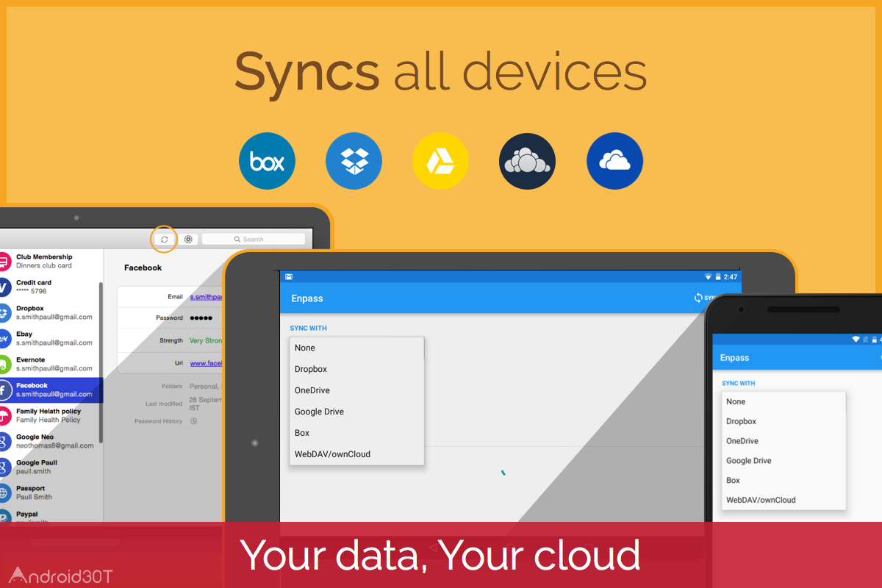Click Wi-Fi icon in tablet status bar
The image size is (882, 588).
pos(709,276)
